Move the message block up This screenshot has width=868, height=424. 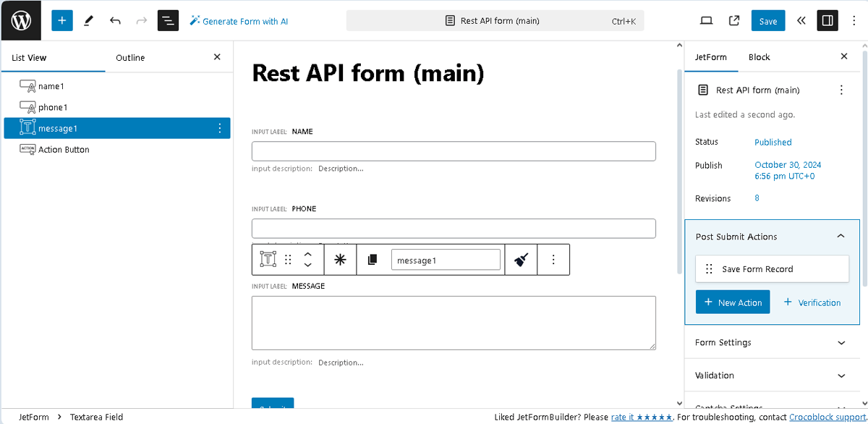pyautogui.click(x=307, y=254)
